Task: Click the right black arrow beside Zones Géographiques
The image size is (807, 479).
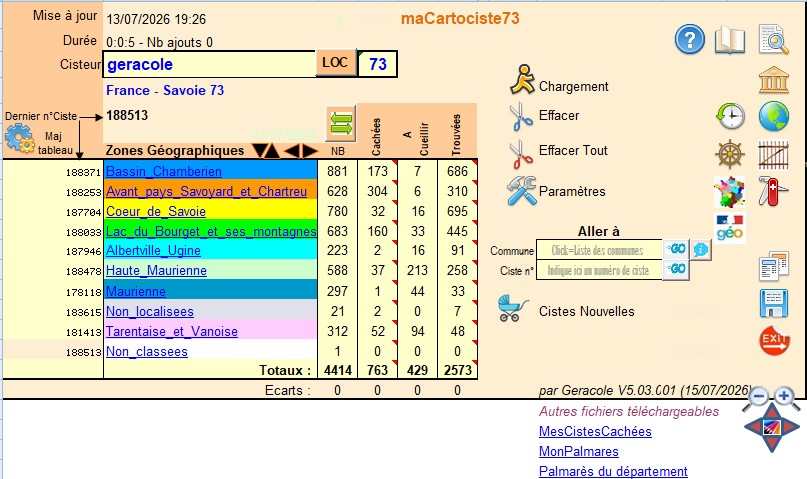Action: point(309,151)
